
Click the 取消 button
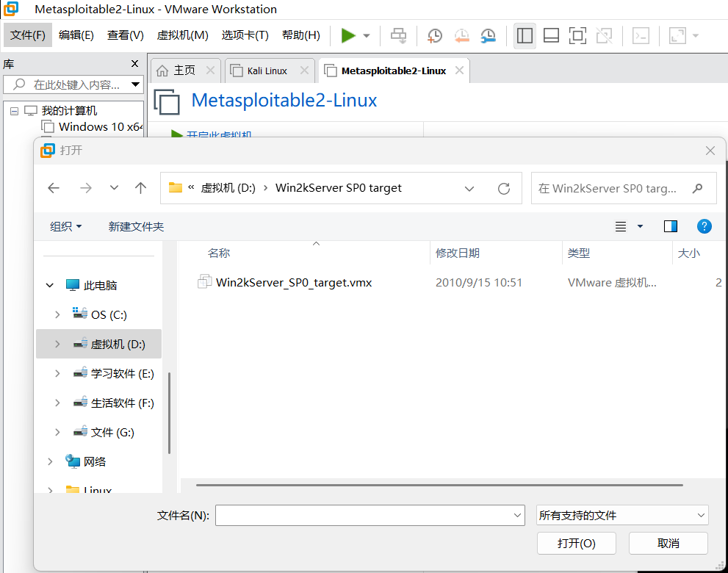[x=668, y=544]
